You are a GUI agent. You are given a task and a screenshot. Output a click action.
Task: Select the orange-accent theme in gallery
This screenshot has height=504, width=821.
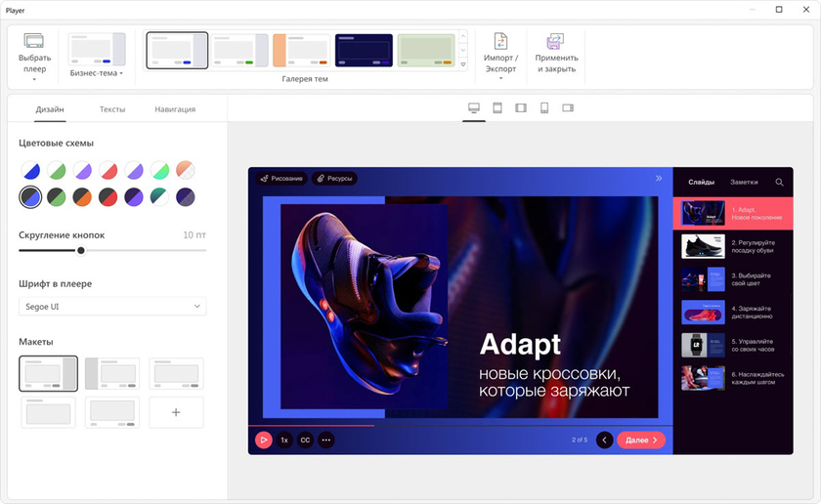point(301,50)
